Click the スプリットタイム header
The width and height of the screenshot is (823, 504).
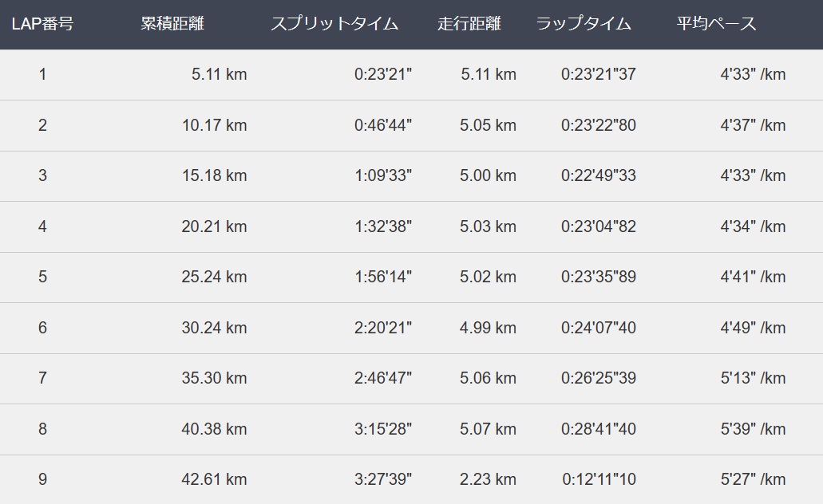[x=334, y=24]
